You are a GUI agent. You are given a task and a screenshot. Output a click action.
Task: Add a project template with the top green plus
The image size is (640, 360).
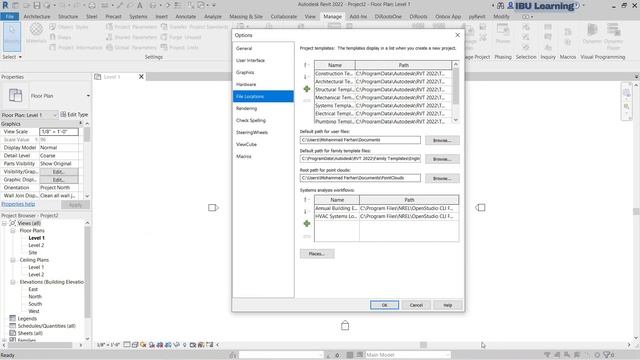tap(307, 89)
